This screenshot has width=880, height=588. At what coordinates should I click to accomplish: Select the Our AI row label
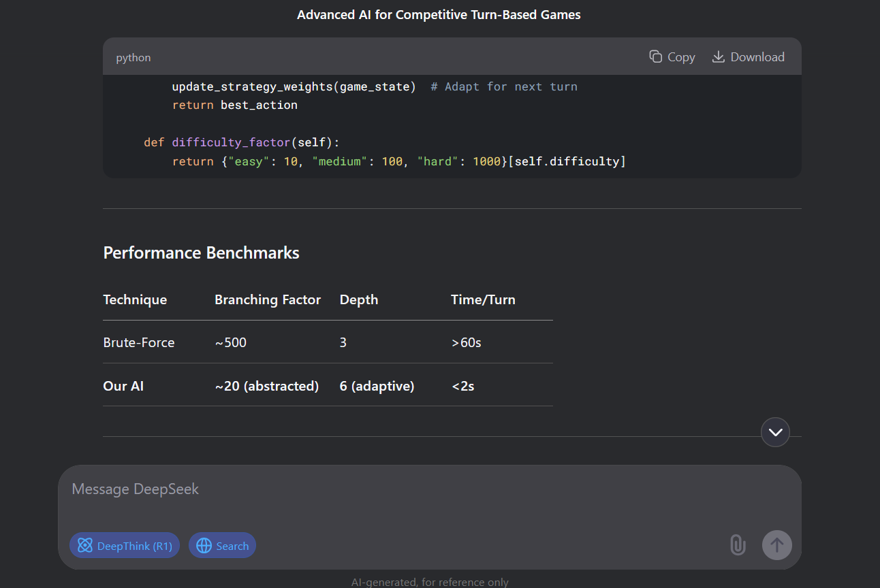(x=123, y=387)
